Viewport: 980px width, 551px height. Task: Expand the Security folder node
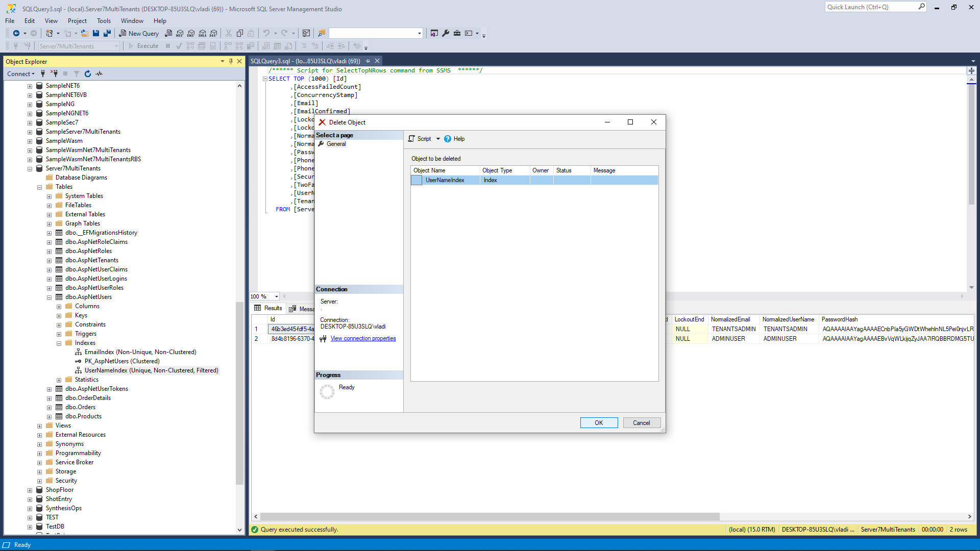[x=39, y=481]
